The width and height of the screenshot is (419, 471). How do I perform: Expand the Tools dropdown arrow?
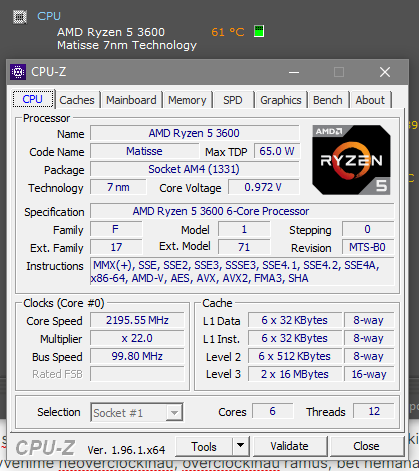[241, 446]
